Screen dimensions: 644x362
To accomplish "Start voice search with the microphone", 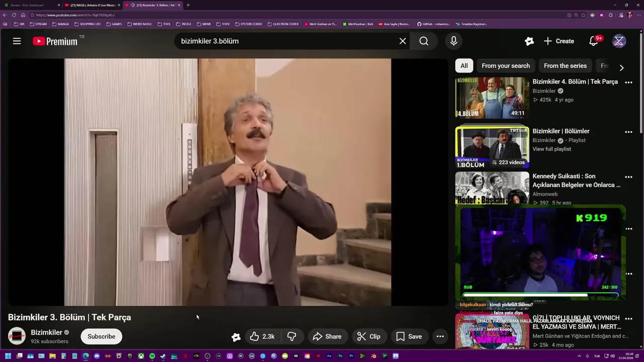I will click(x=454, y=41).
